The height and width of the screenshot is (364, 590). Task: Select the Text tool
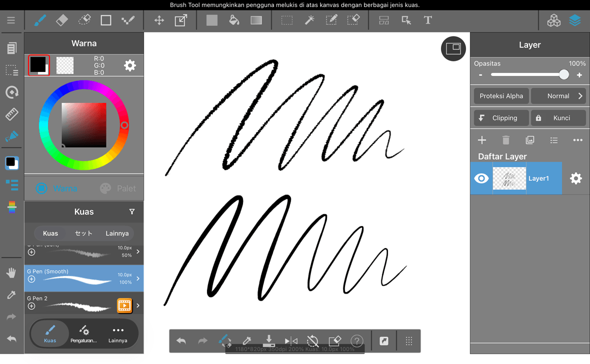point(428,20)
